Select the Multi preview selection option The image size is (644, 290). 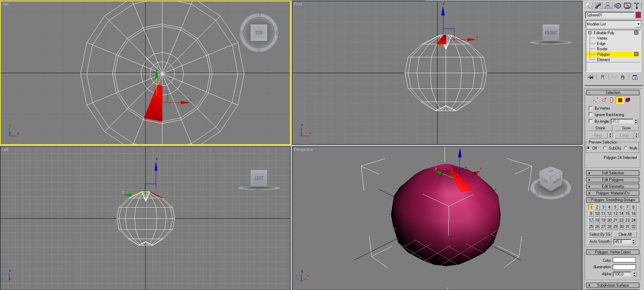tap(626, 148)
